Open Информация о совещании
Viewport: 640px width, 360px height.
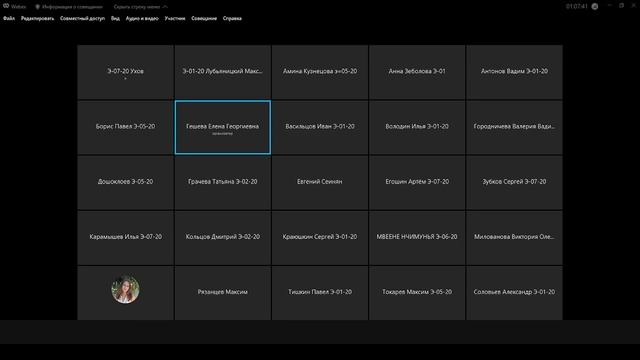coord(69,7)
